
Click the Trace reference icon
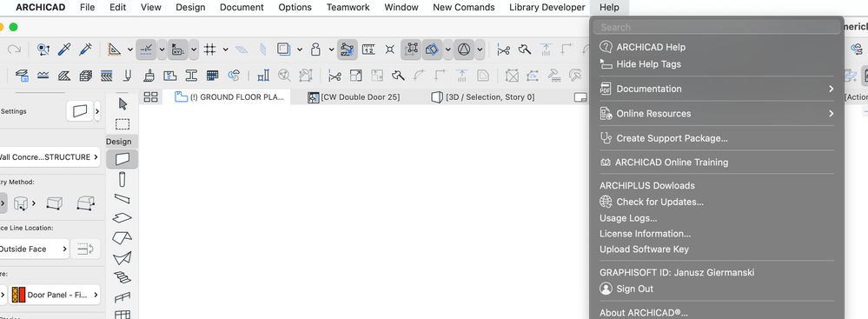point(283,50)
